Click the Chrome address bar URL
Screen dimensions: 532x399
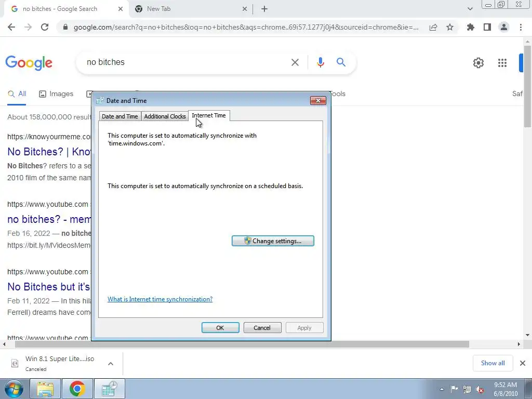(246, 27)
